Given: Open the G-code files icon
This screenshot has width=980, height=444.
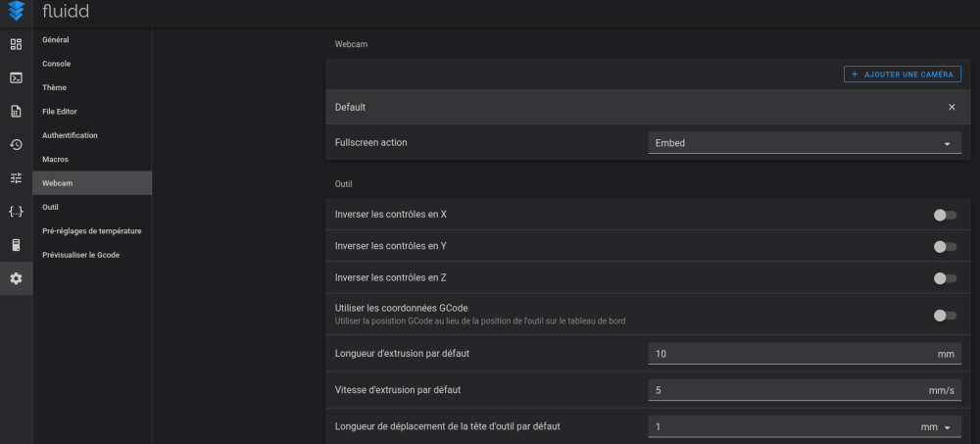Looking at the screenshot, I should [x=17, y=112].
